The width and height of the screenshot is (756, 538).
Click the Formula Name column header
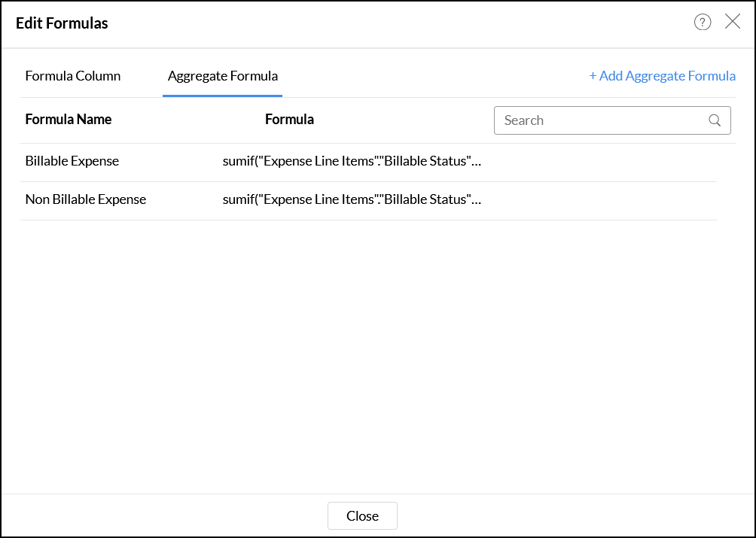[69, 120]
